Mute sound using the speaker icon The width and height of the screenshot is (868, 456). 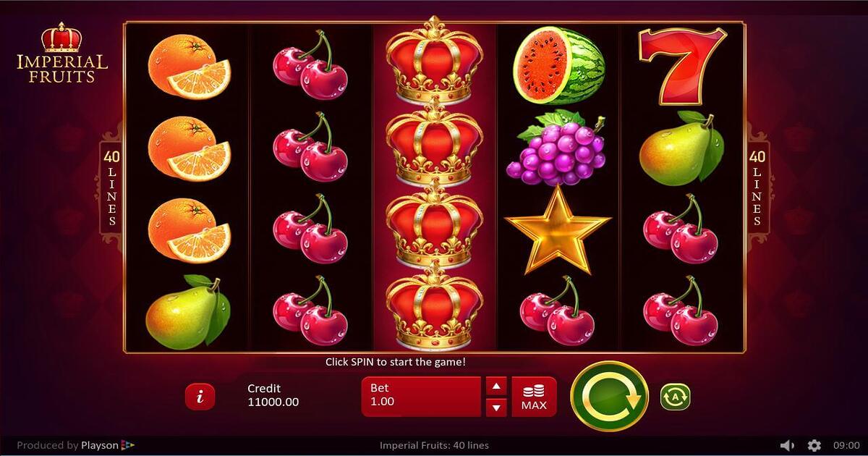click(788, 445)
